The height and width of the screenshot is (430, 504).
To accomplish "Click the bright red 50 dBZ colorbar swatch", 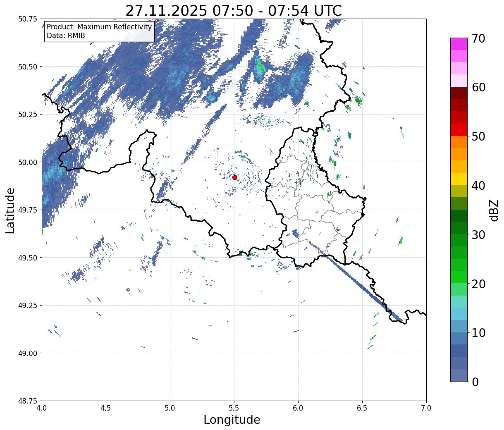I will pos(459,130).
